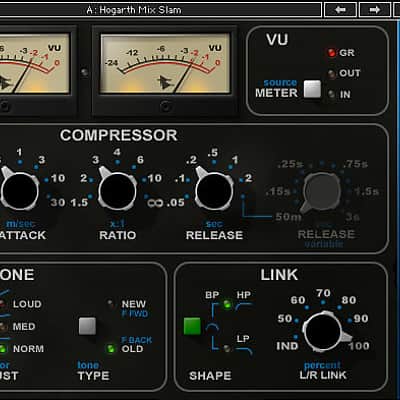Click the LP filter curve symbol

(x=244, y=351)
